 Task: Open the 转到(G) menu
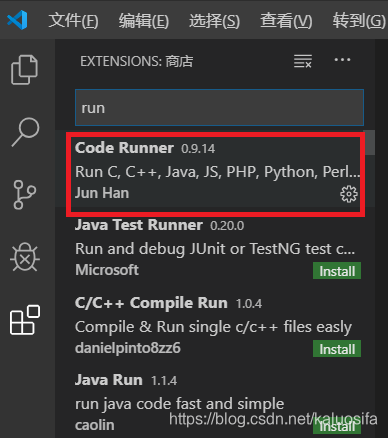(x=359, y=21)
